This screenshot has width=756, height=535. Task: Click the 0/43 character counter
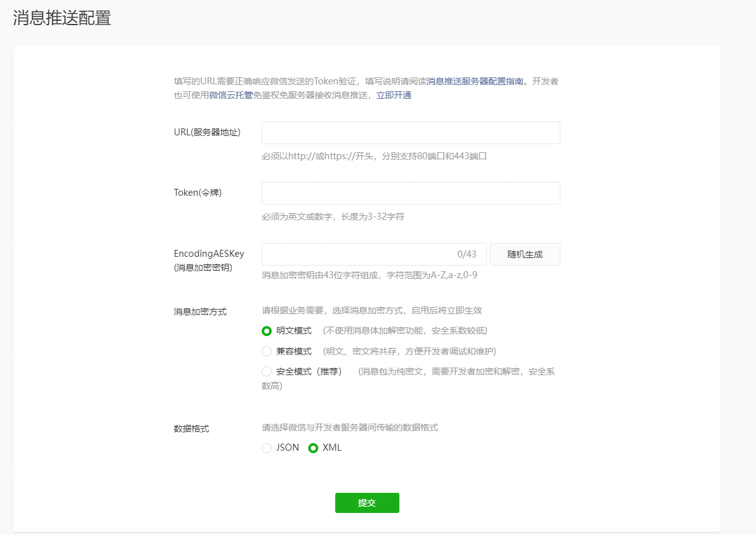pos(467,254)
